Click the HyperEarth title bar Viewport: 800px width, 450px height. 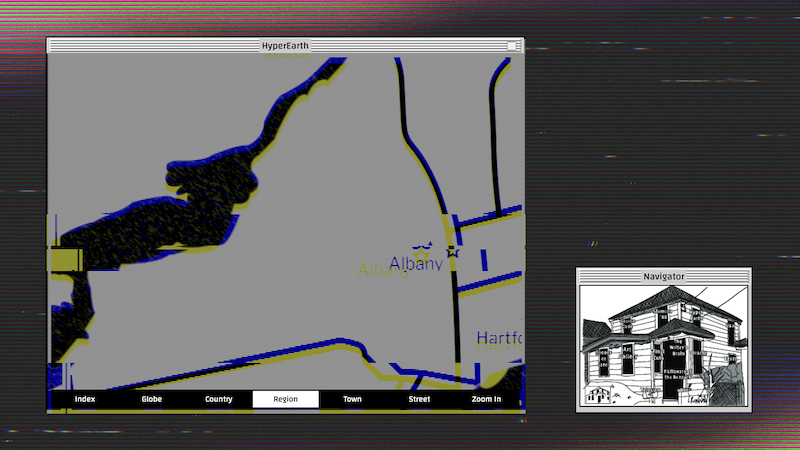(285, 46)
